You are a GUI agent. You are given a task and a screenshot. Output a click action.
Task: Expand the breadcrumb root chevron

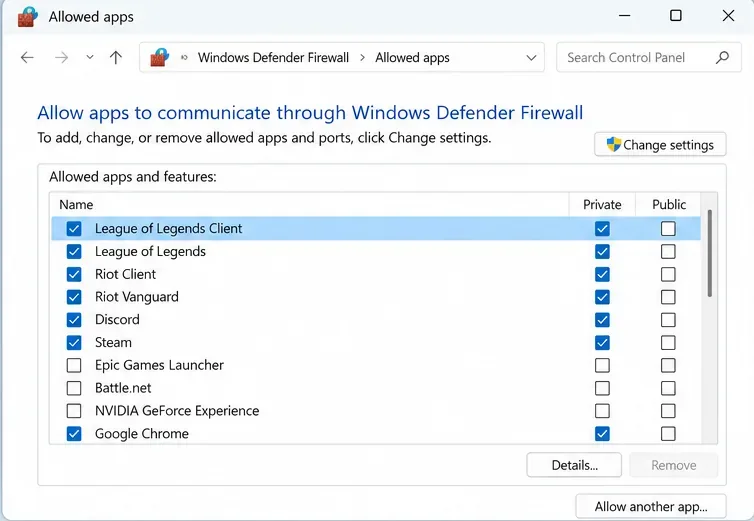click(184, 58)
